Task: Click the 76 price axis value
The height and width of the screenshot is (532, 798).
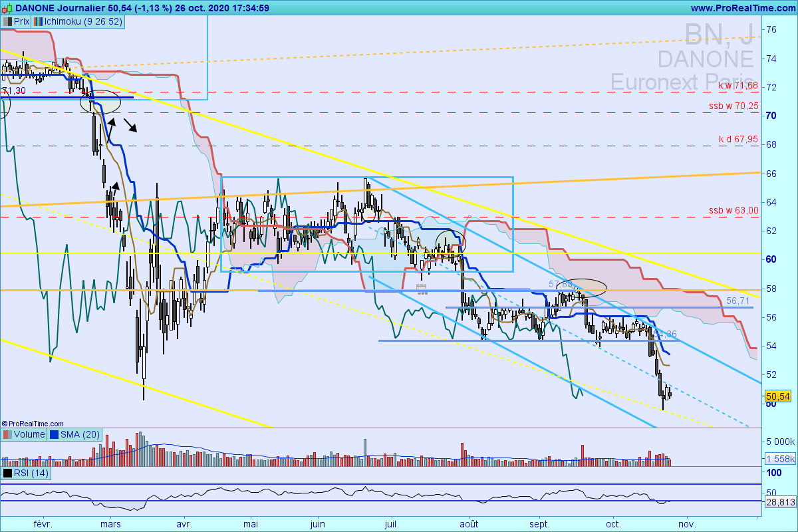Action: click(x=771, y=29)
